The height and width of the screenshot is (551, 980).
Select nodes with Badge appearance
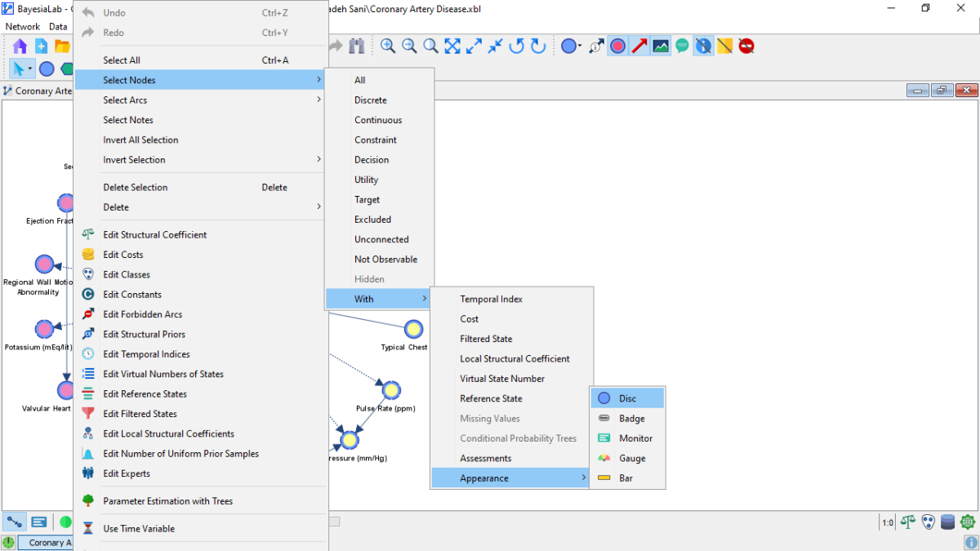628,419
